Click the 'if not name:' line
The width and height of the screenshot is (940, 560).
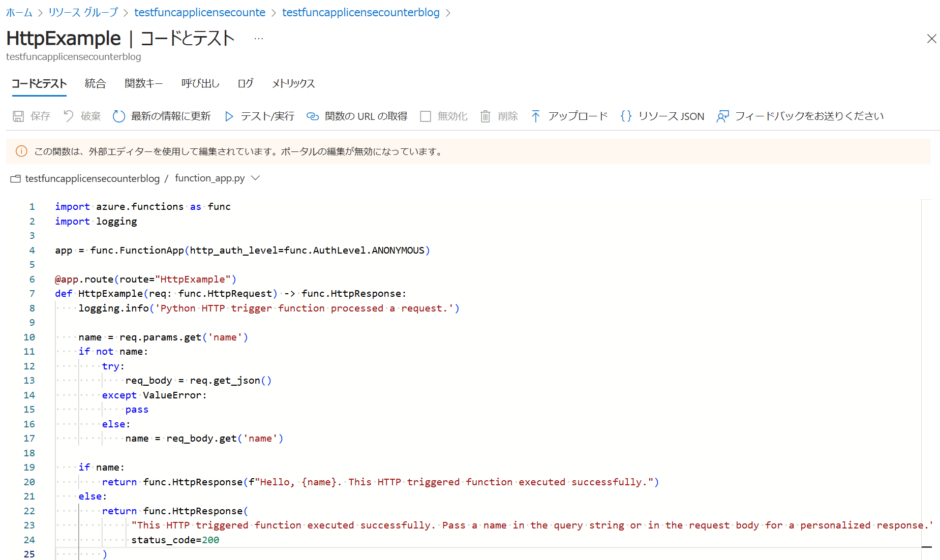[113, 351]
